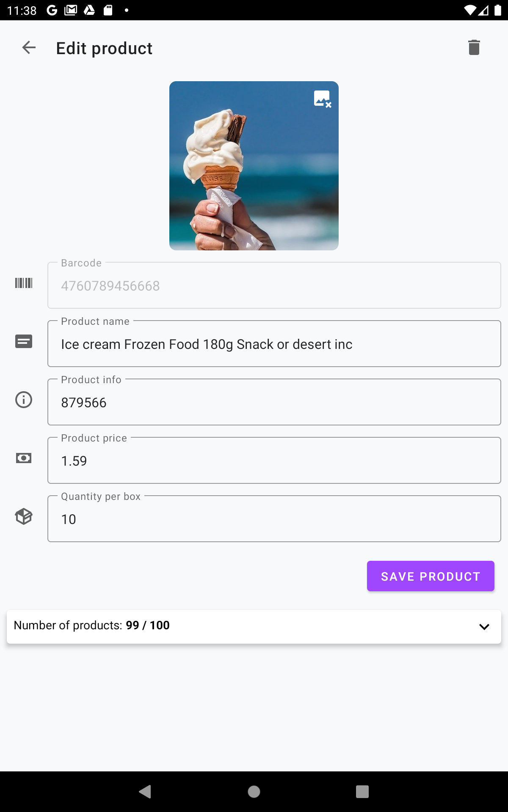Tap the Number of products 99 / 100 text
This screenshot has height=812, width=508.
click(92, 625)
